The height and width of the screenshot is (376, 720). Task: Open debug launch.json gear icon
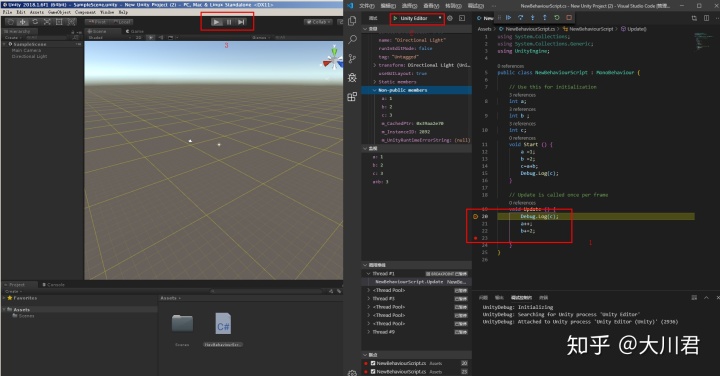(x=450, y=18)
